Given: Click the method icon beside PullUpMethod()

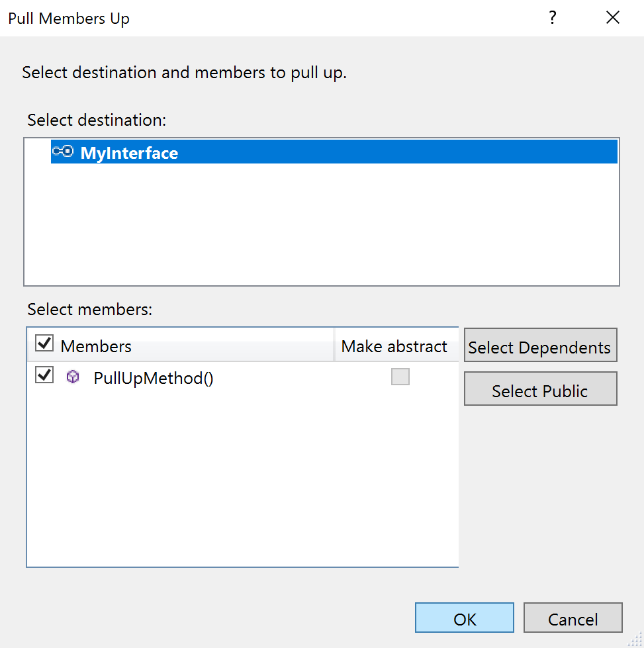Looking at the screenshot, I should [73, 377].
